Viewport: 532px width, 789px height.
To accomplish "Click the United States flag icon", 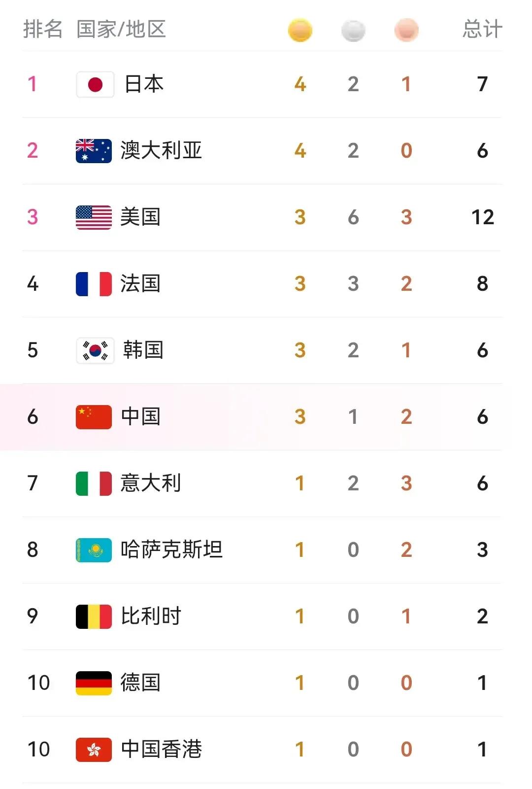I will pos(94,217).
